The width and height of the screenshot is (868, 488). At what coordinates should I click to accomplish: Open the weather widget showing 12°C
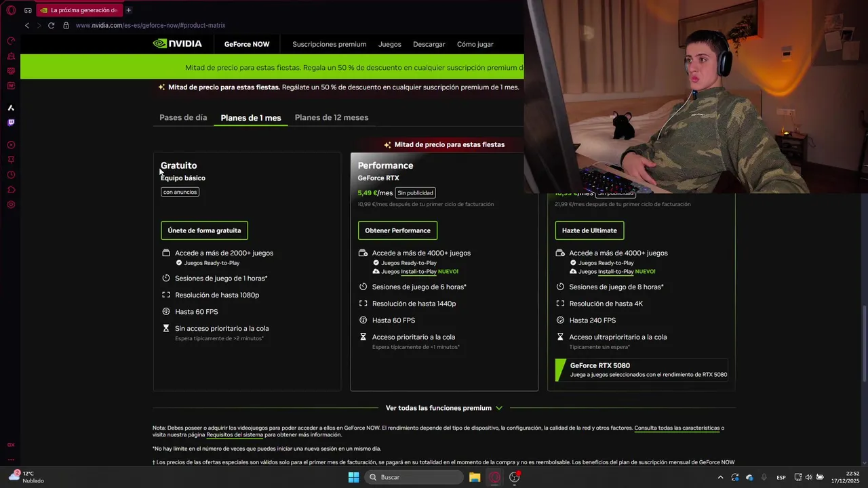click(26, 477)
